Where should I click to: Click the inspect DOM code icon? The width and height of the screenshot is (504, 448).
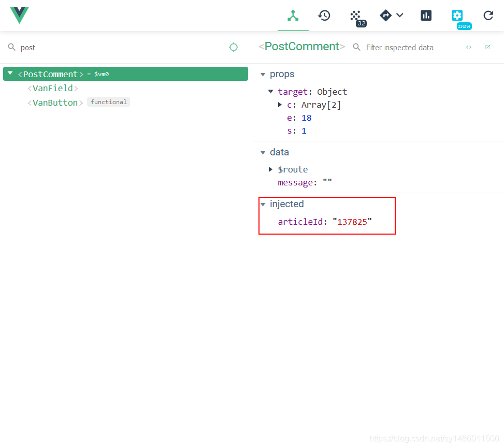469,47
